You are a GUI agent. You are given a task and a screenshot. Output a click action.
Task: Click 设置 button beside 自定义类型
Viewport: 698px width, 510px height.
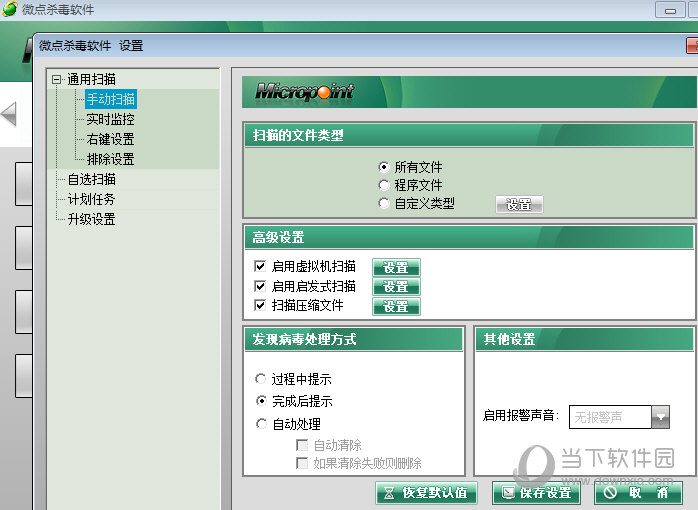[x=519, y=204]
